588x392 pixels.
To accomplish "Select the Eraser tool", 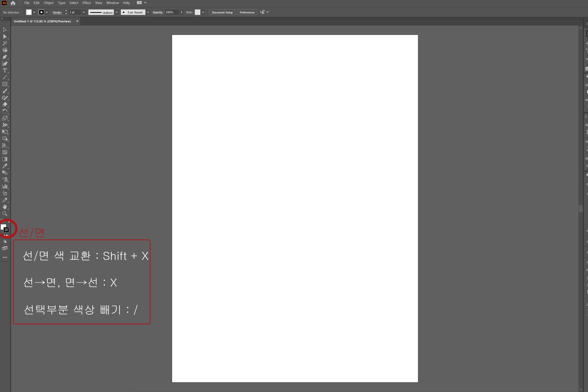I will (5, 105).
